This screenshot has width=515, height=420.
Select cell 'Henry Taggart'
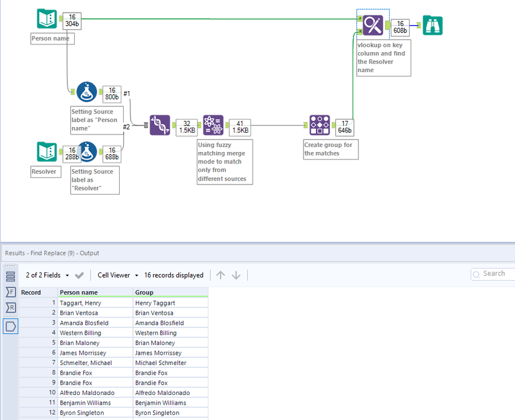click(171, 303)
